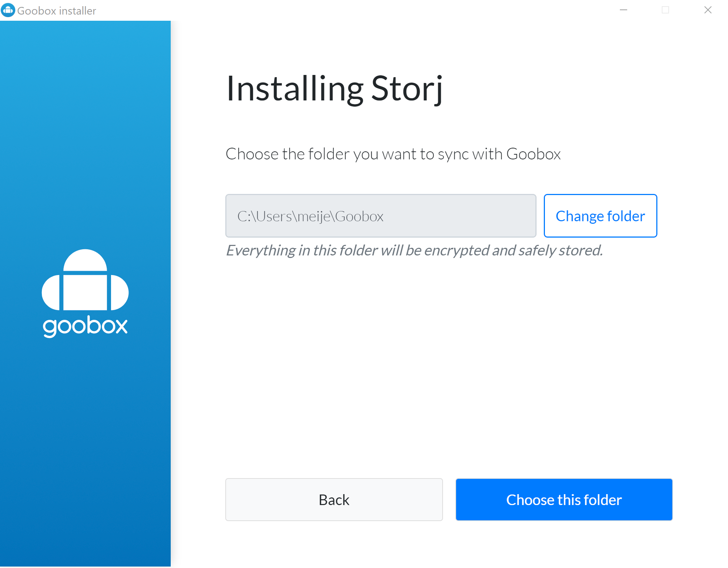Image resolution: width=728 pixels, height=568 pixels.
Task: Click the disabled maximize window button
Action: click(x=665, y=10)
